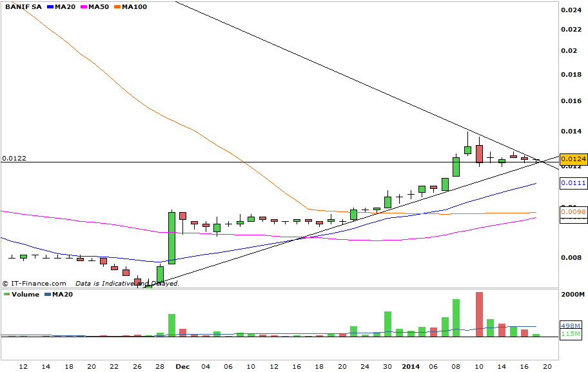Click the date axis label 28

click(160, 366)
